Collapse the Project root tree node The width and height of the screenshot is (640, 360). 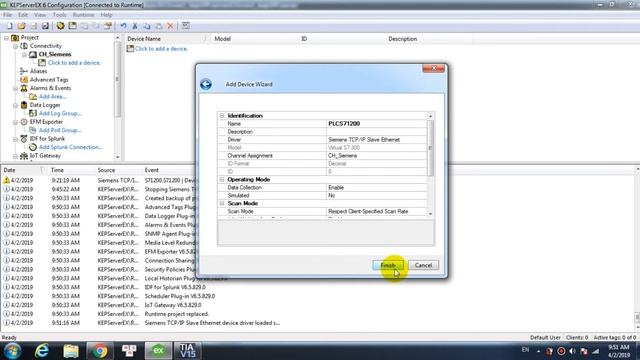(x=7, y=38)
